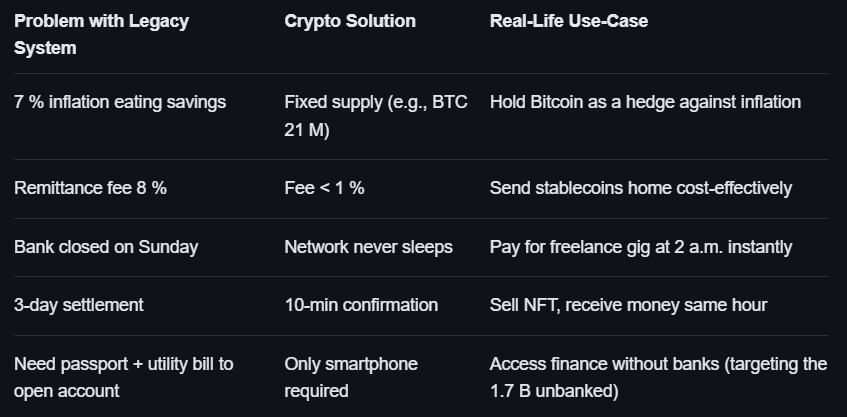847x417 pixels.
Task: Select 'Sell NFT, receive money same hour'
Action: 626,305
